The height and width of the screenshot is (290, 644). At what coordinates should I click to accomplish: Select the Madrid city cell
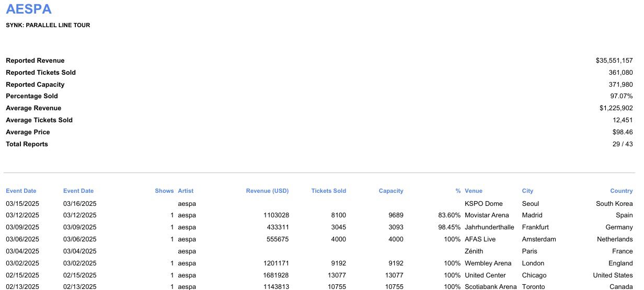pos(532,215)
